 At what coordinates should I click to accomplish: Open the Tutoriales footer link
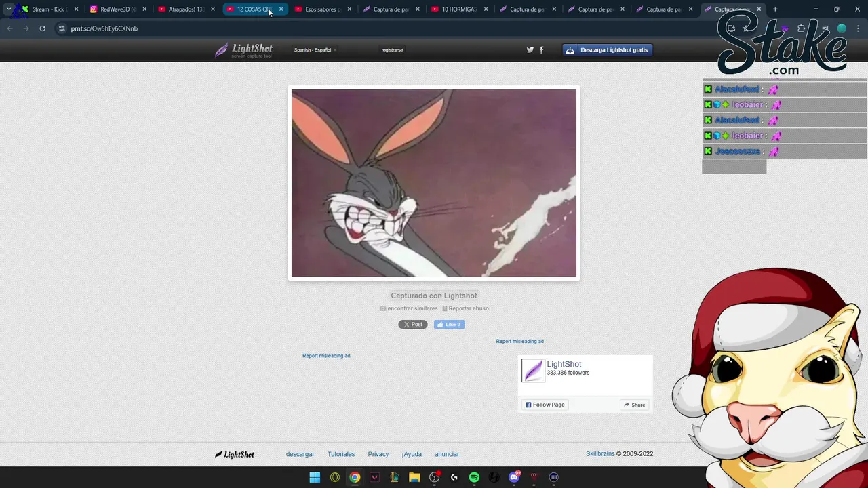[341, 454]
